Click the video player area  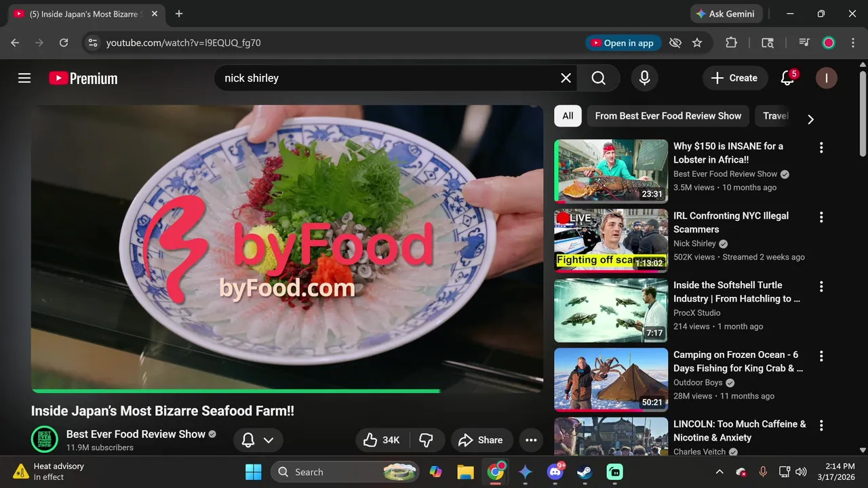click(x=287, y=248)
